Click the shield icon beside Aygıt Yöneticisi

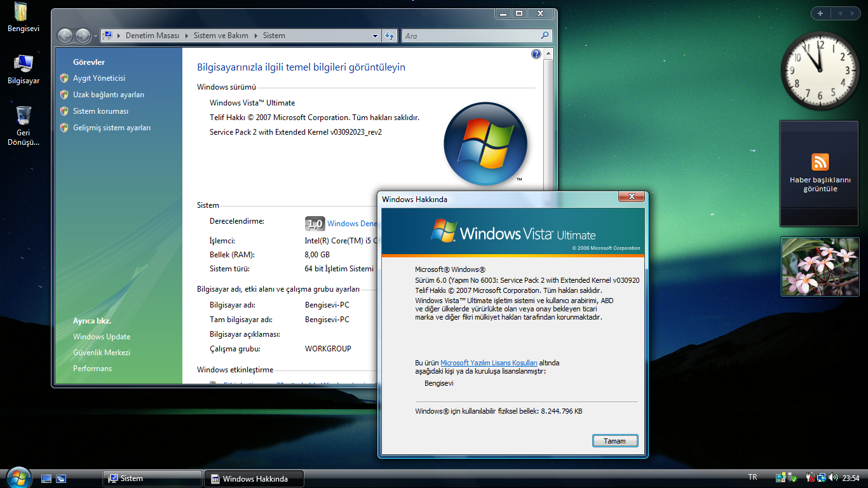(64, 78)
